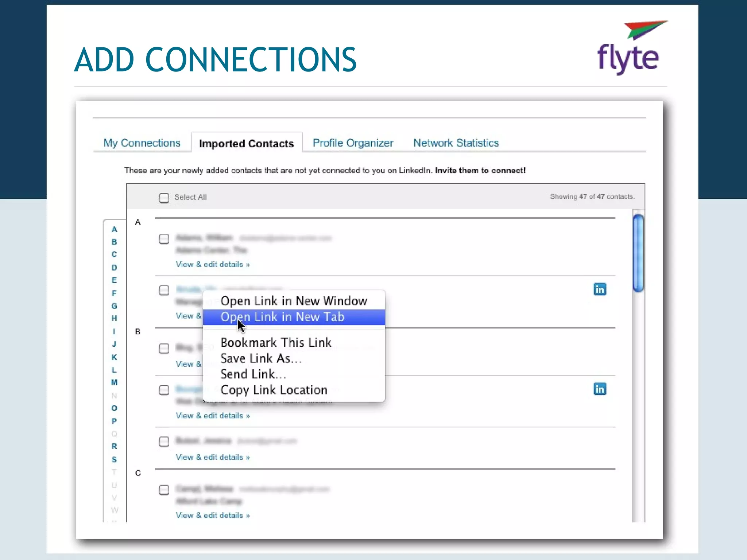Jump to letter M in the alphabet index
747x560 pixels.
point(114,382)
